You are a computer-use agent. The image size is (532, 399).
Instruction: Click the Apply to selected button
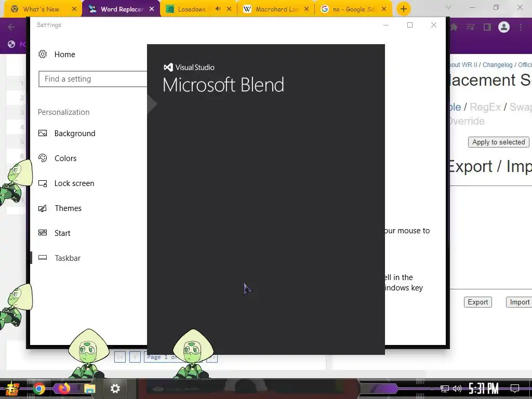(498, 142)
